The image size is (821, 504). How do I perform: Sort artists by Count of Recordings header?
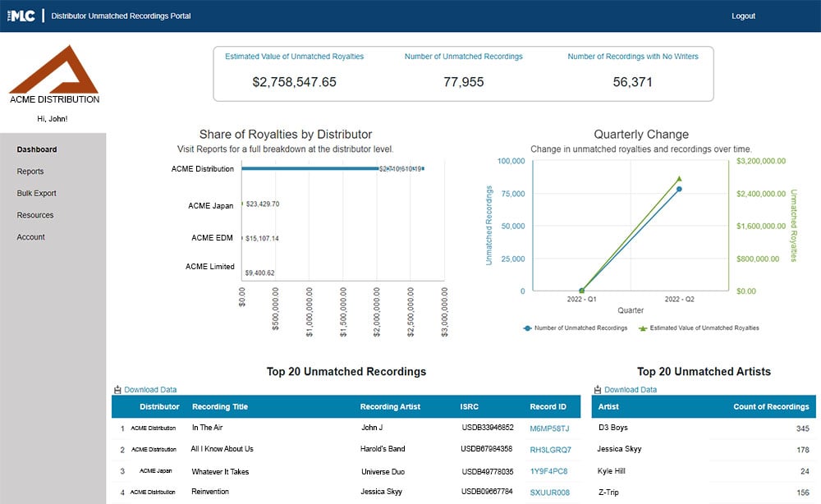pyautogui.click(x=770, y=406)
